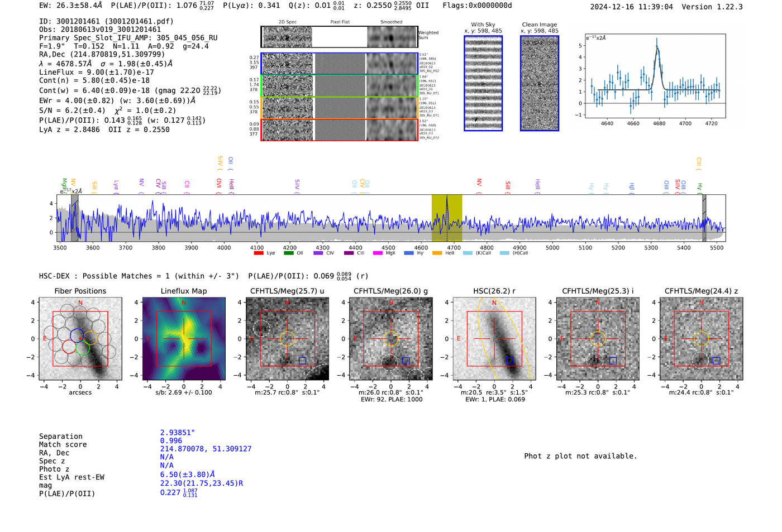The image size is (782, 532).
Task: Open the Lineflux Map image
Action: pyautogui.click(x=184, y=339)
